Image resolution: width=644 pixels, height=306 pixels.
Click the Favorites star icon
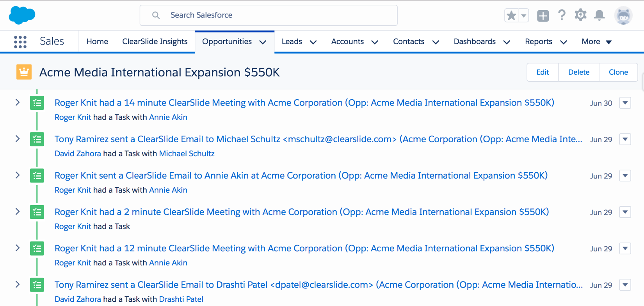pyautogui.click(x=511, y=16)
